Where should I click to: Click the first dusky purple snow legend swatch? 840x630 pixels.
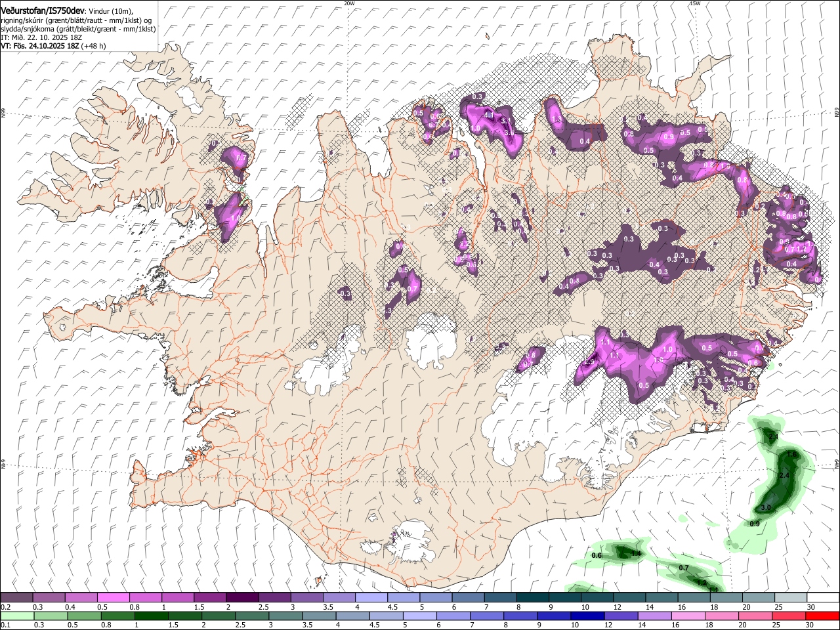coord(16,598)
